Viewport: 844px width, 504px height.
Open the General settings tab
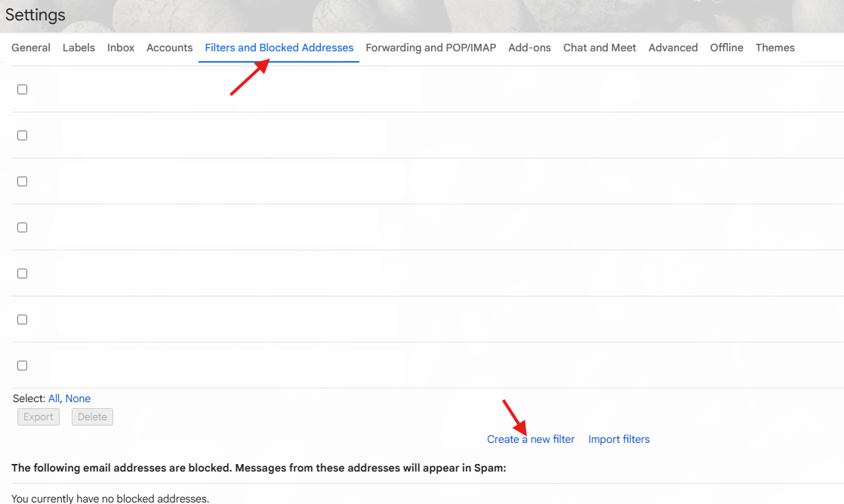[31, 48]
